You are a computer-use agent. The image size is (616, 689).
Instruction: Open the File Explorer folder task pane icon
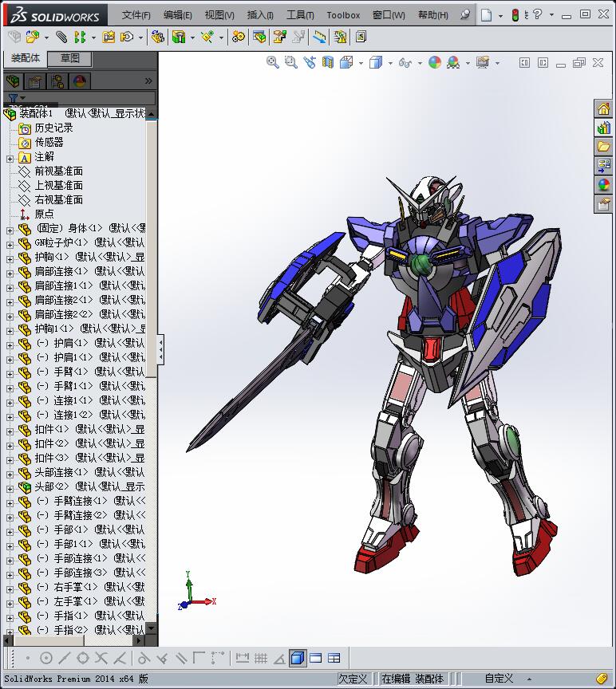click(x=603, y=147)
